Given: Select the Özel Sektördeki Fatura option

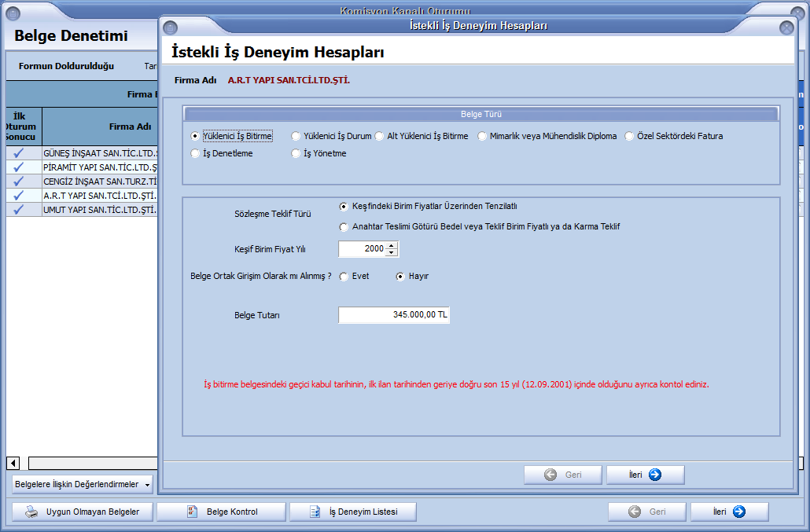Looking at the screenshot, I should point(630,136).
